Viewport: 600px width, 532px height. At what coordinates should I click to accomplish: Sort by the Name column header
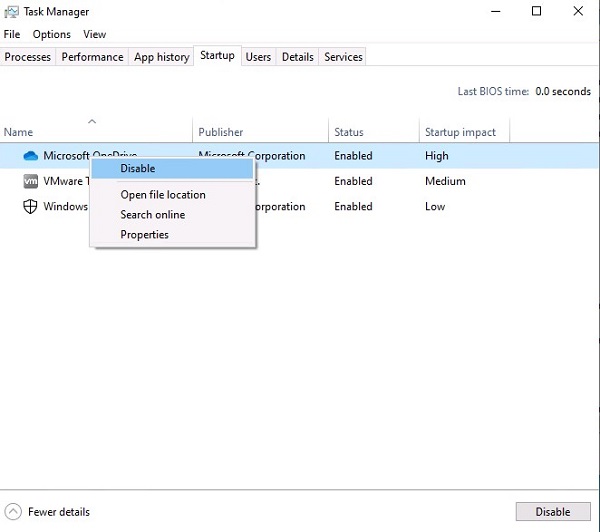(96, 132)
